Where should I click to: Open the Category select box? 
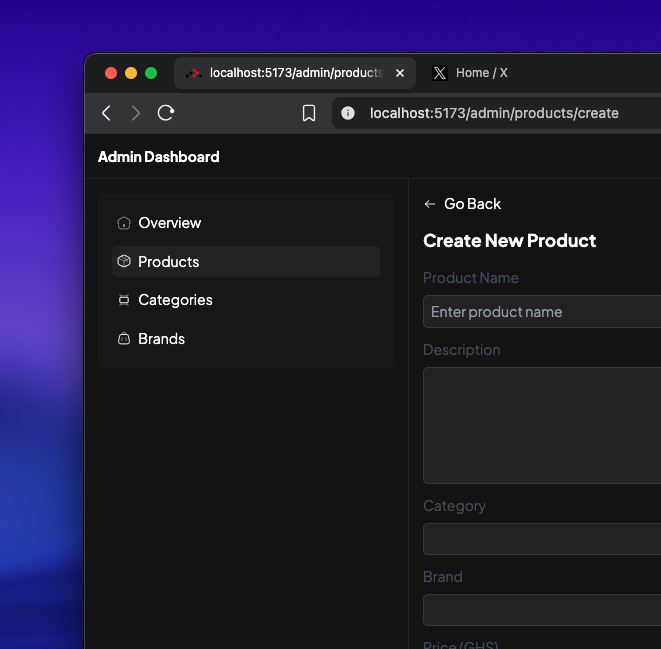click(542, 539)
